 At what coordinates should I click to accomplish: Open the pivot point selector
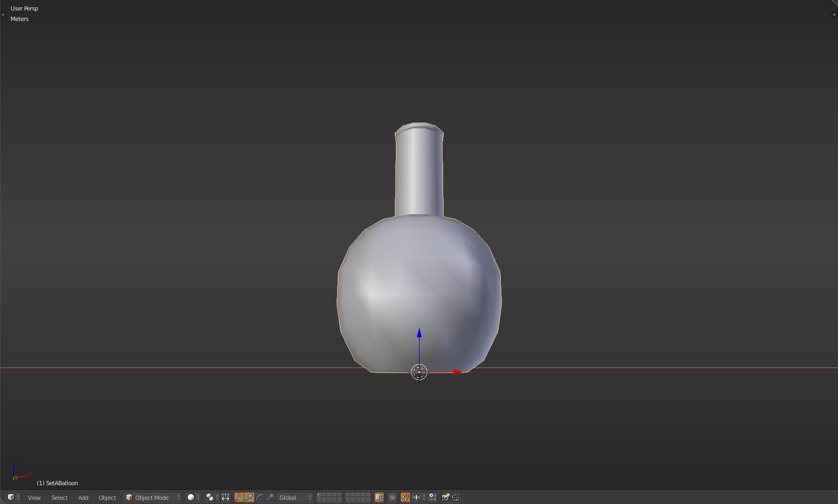pos(212,497)
